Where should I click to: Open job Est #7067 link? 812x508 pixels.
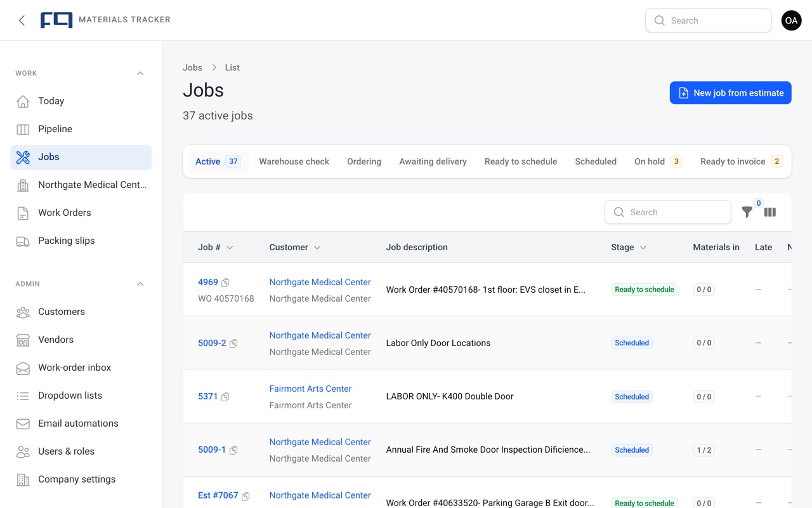point(218,495)
